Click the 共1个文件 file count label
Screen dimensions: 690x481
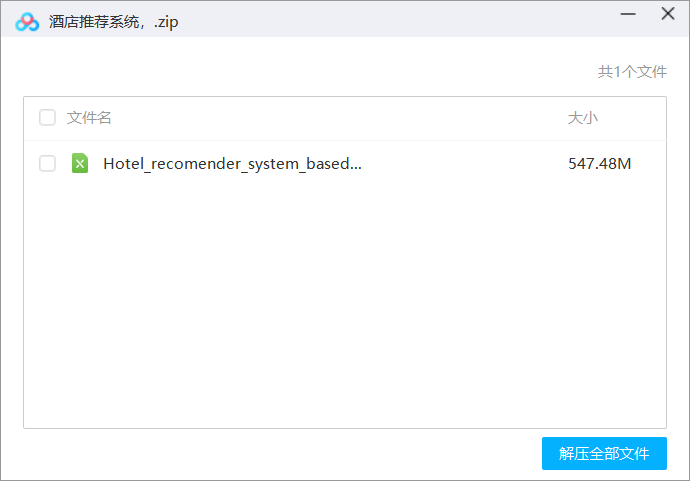[632, 72]
